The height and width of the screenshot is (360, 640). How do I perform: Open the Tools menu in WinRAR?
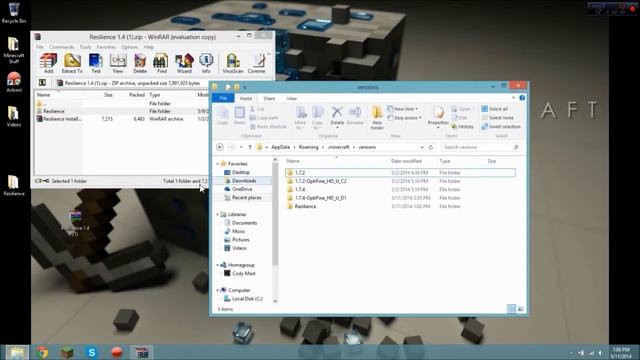coord(85,47)
